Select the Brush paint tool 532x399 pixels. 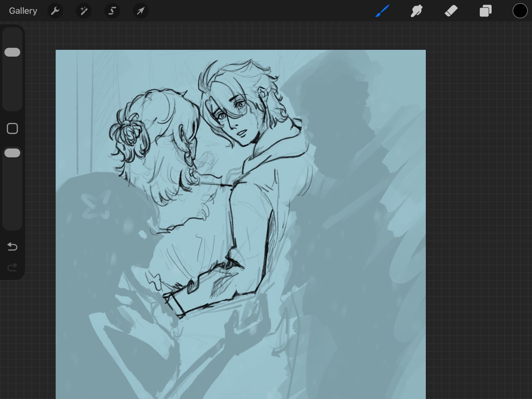(382, 11)
